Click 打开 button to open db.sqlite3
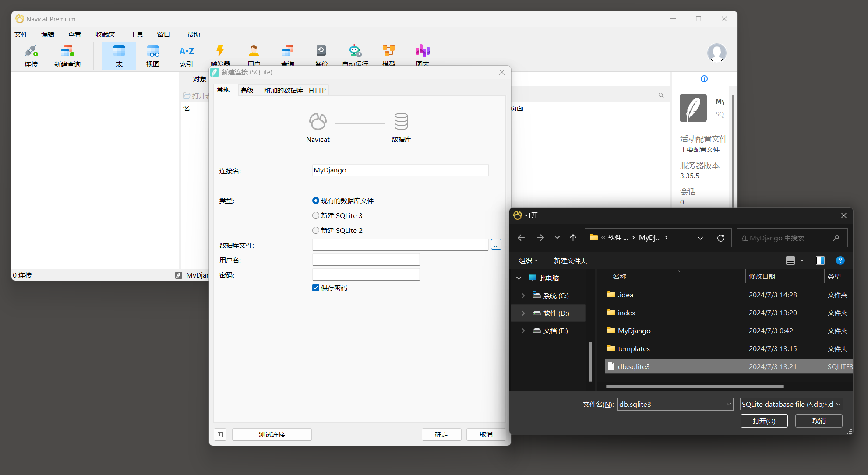Screen dimensions: 868x475 765,421
